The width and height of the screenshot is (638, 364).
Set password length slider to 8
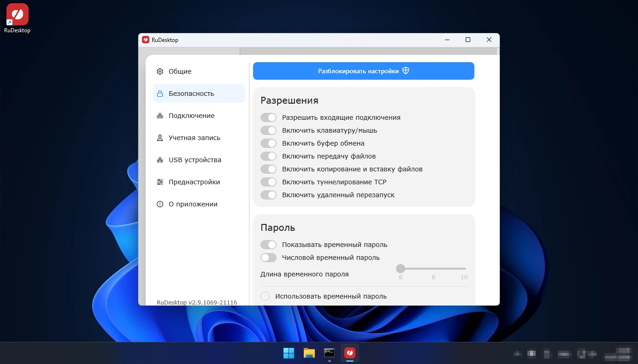tap(433, 269)
